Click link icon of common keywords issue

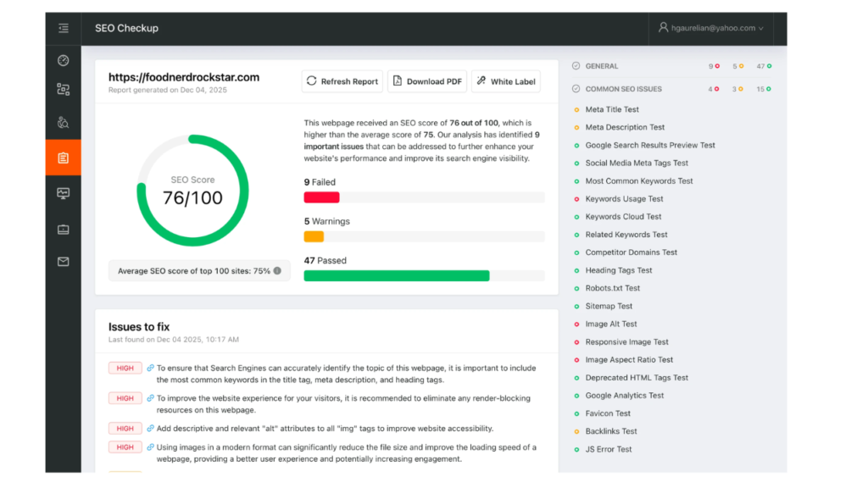[150, 368]
